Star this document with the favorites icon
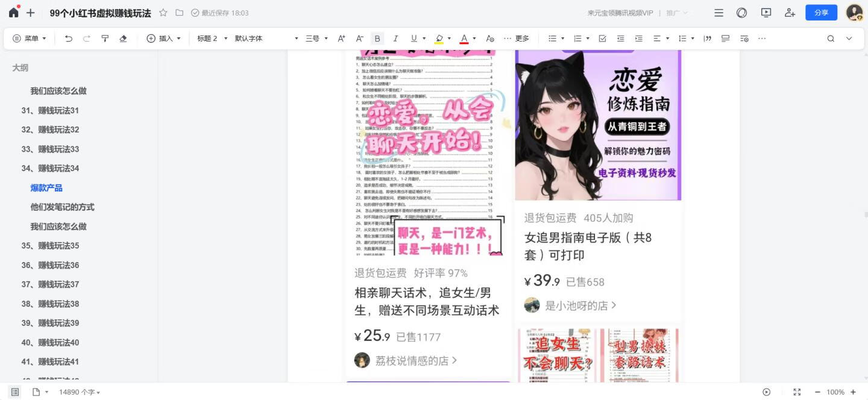868x400 pixels. pyautogui.click(x=163, y=12)
